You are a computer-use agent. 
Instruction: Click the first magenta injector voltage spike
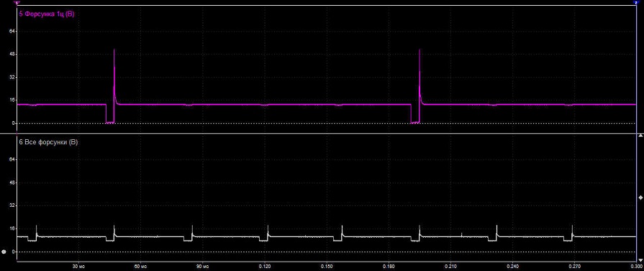tap(114, 76)
